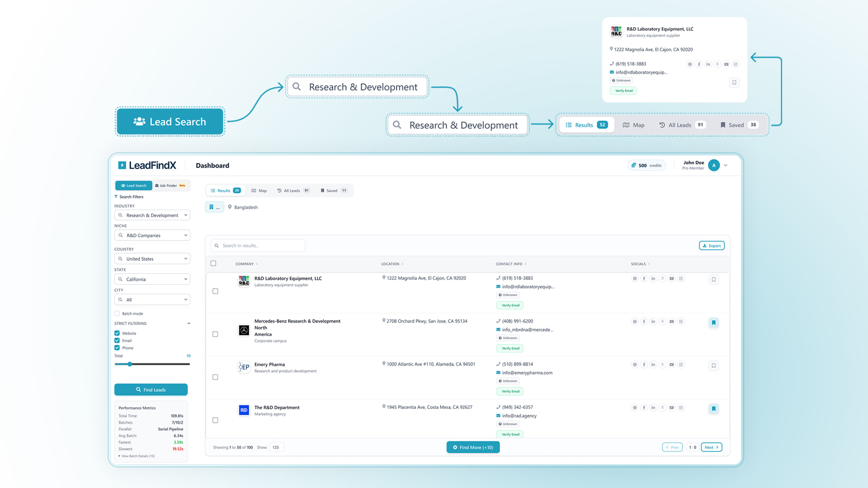Screen dimensions: 868x488
Task: Open Show 125 rows-per-page field
Action: point(277,447)
